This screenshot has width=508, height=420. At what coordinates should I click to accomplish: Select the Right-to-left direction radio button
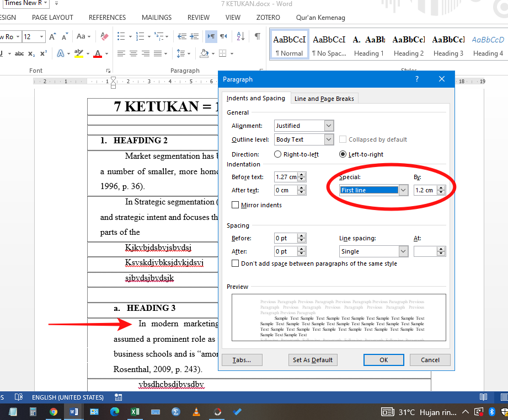click(x=277, y=154)
